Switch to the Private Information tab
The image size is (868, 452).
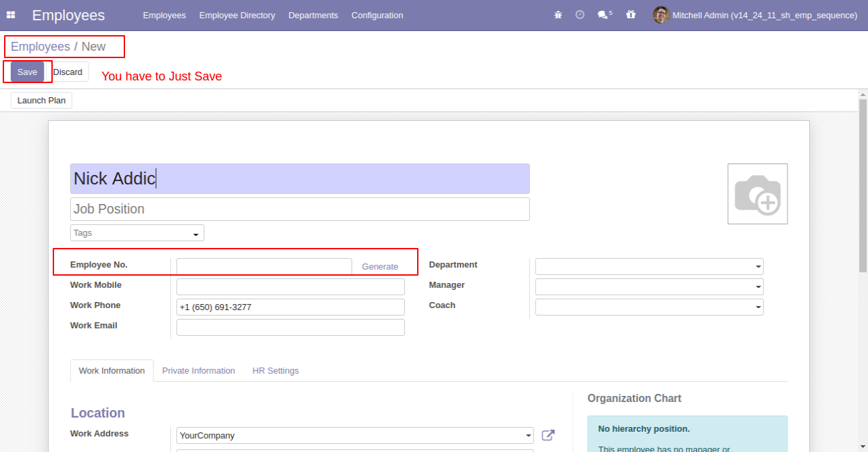(199, 371)
